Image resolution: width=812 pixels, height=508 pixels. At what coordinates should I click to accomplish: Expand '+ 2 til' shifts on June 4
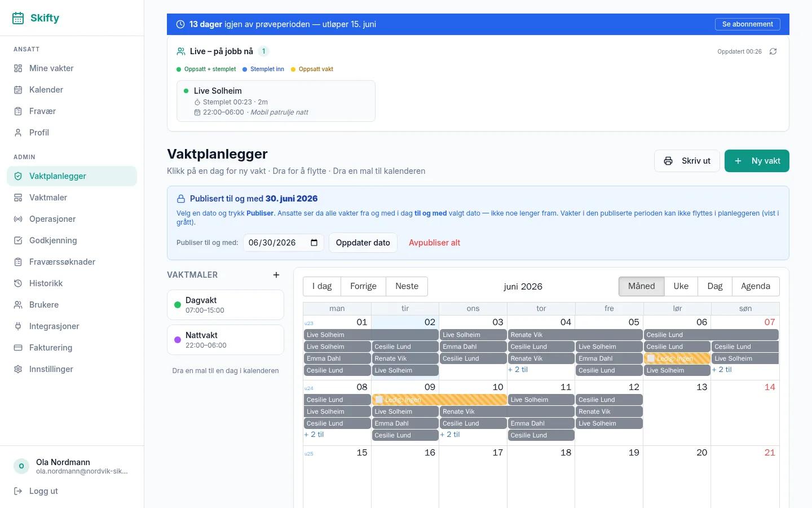[518, 370]
